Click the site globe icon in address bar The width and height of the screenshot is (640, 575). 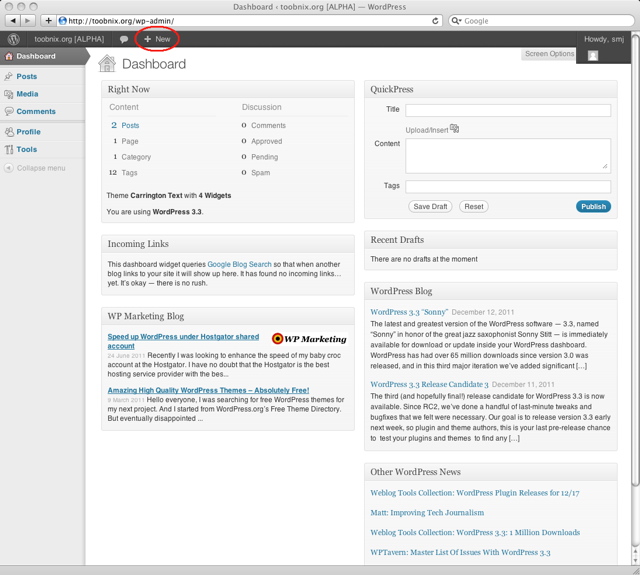click(62, 21)
